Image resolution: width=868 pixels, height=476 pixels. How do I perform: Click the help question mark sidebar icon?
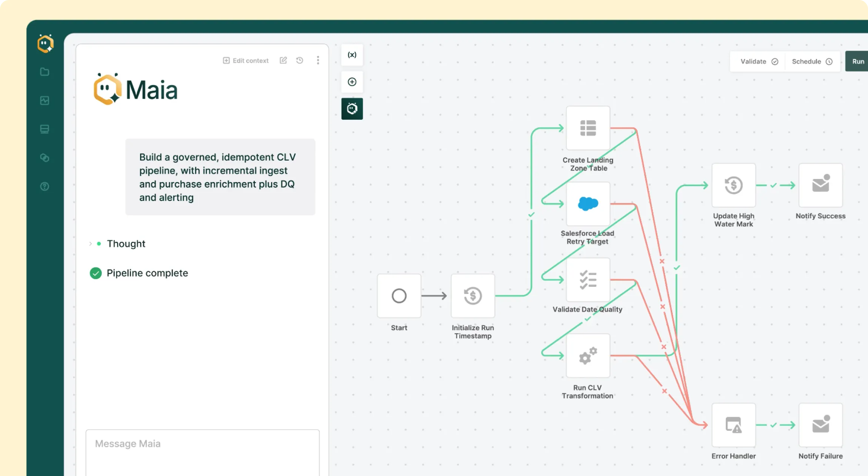(x=45, y=186)
